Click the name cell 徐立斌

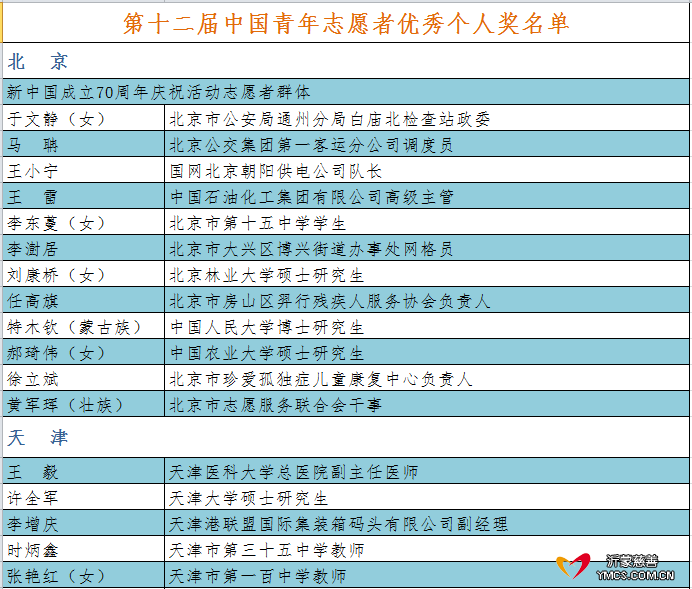(84, 378)
